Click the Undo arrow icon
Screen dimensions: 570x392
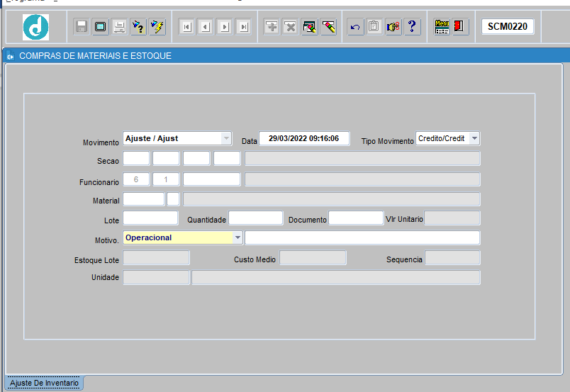pyautogui.click(x=355, y=27)
